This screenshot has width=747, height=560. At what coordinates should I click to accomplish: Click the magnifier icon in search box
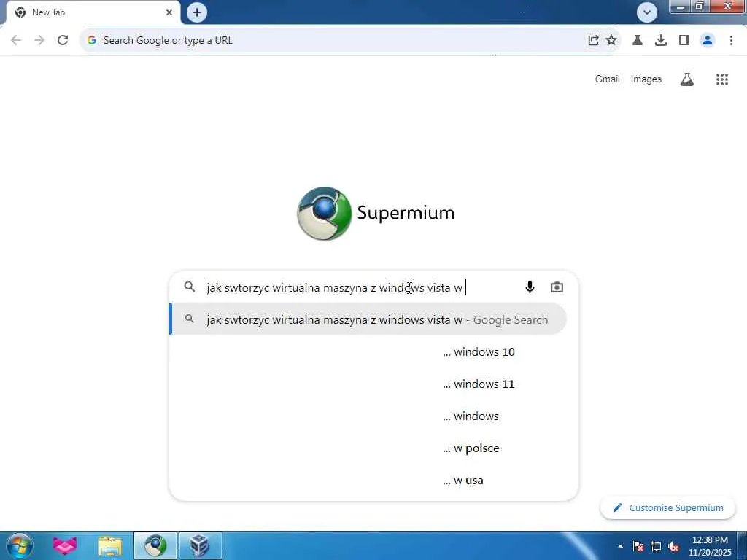click(x=190, y=287)
